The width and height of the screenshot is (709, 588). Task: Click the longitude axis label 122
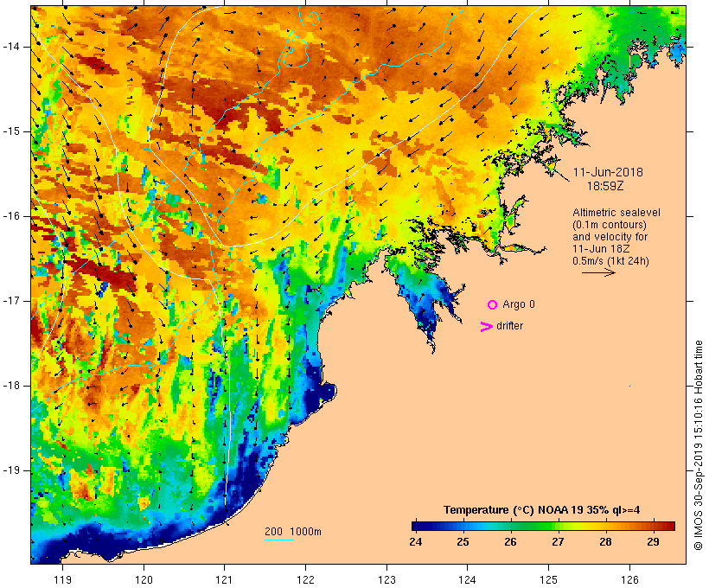(306, 579)
